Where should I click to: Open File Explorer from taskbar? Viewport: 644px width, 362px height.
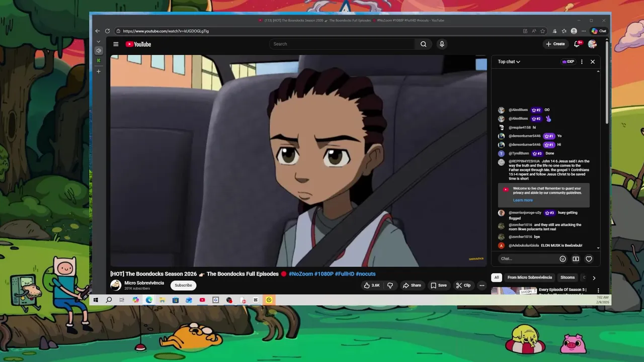coord(162,300)
